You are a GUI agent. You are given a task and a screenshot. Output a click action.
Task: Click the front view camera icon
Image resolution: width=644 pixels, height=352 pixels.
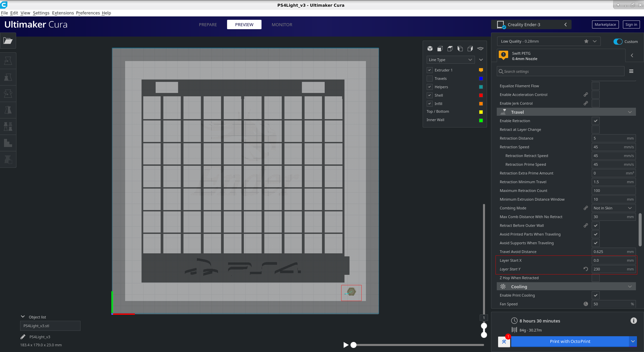click(440, 49)
